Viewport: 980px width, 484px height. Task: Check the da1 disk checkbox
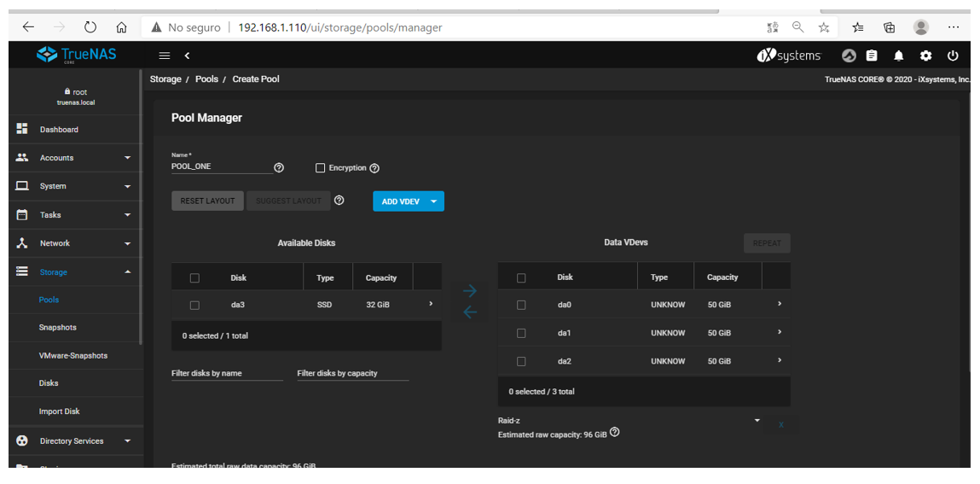(521, 333)
